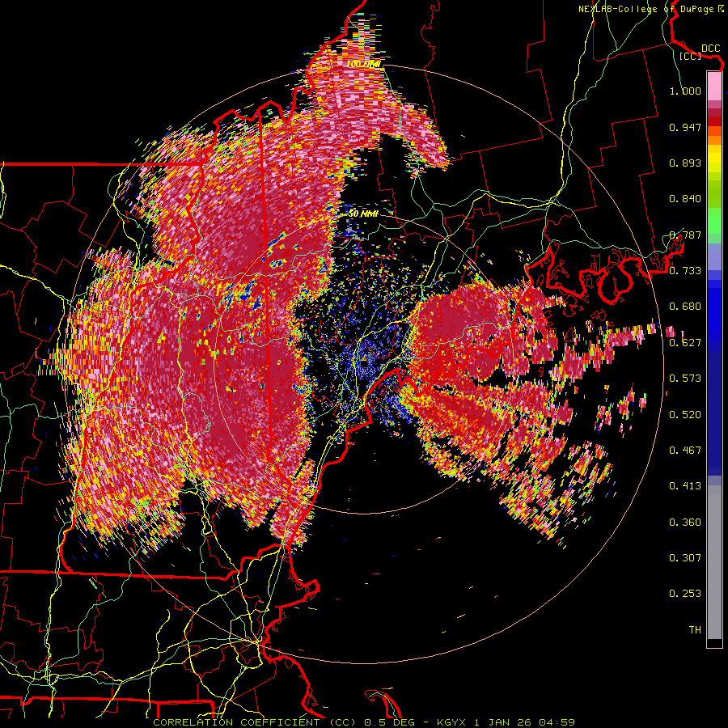Click the 0.787 scale value
Screen dimensions: 728x728
[685, 235]
